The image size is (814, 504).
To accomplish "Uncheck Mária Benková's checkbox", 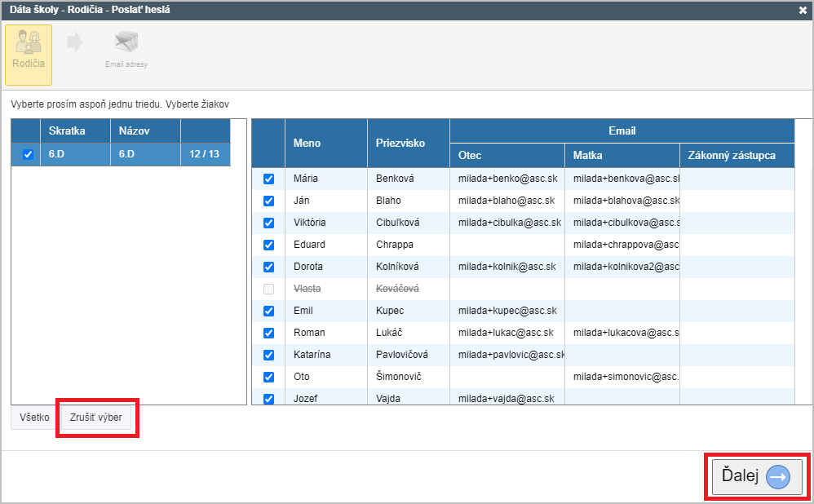I will point(268,179).
